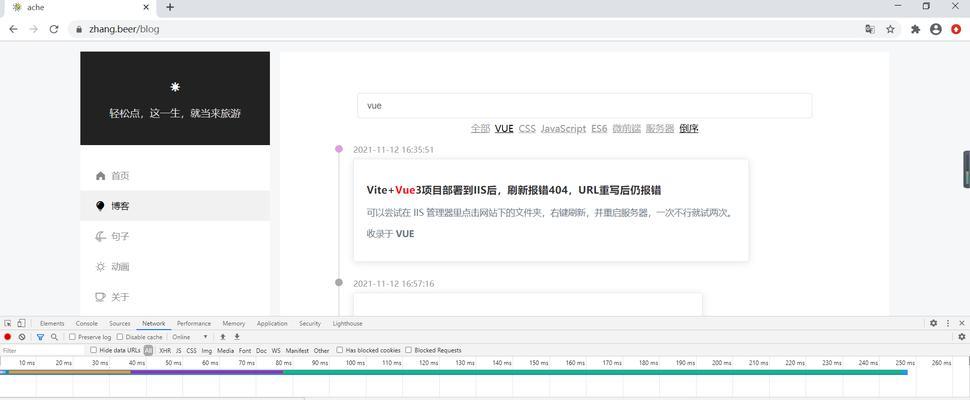Open the translate page icon

[x=870, y=29]
